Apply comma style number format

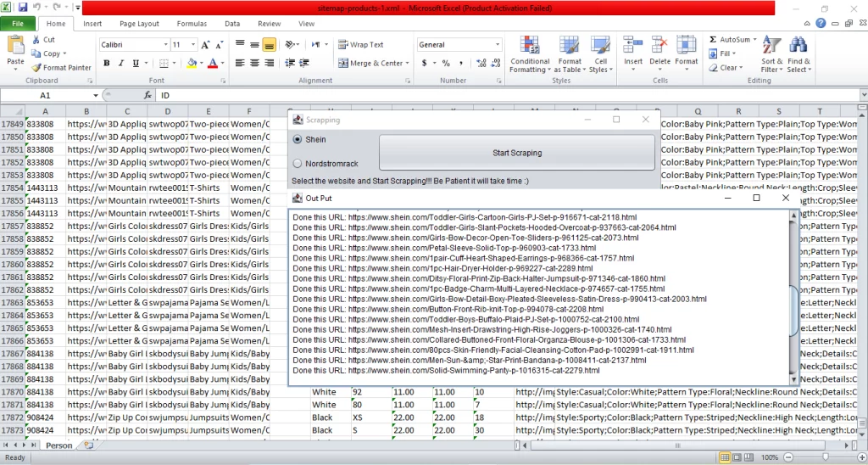coord(461,63)
